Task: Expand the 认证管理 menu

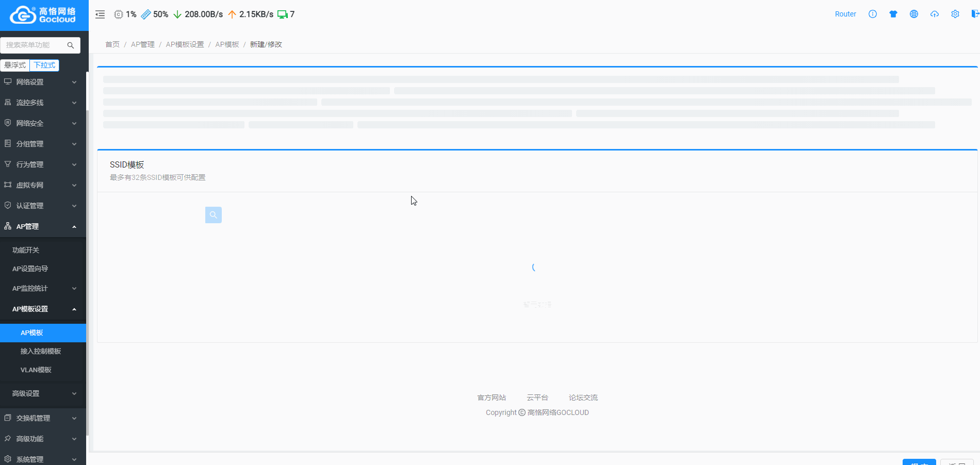Action: [x=43, y=206]
